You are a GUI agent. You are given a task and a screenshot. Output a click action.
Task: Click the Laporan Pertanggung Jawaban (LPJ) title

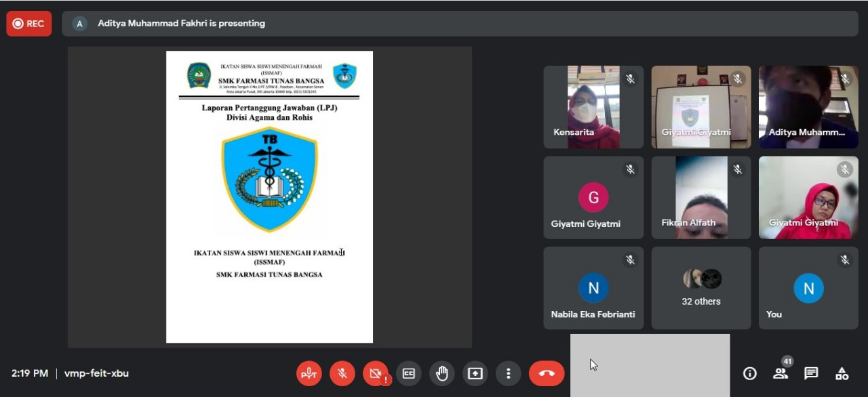tap(269, 108)
